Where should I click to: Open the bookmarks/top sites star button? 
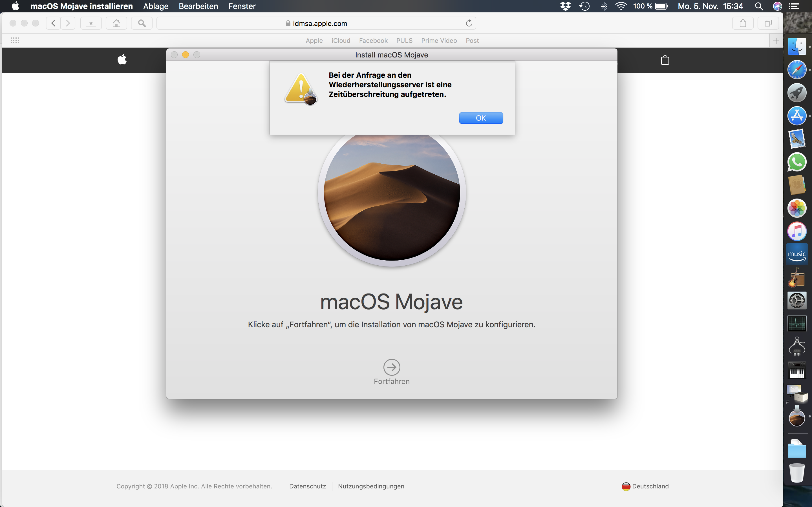91,23
